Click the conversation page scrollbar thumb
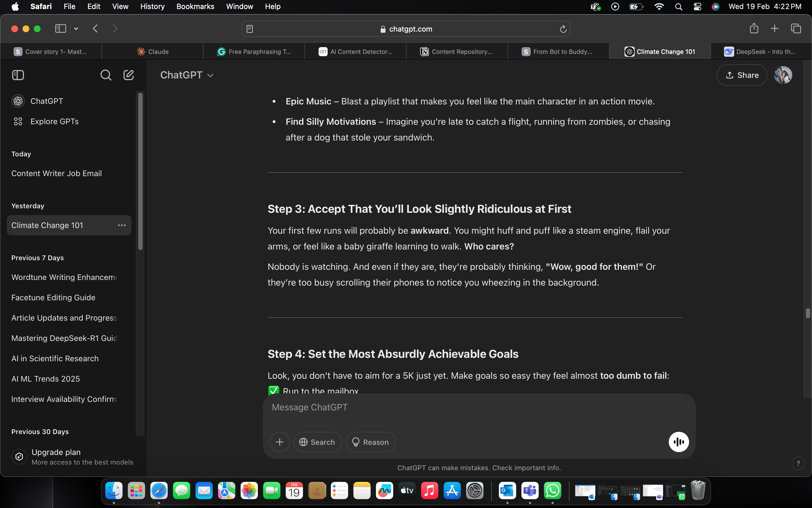This screenshot has height=508, width=812. pyautogui.click(x=808, y=313)
